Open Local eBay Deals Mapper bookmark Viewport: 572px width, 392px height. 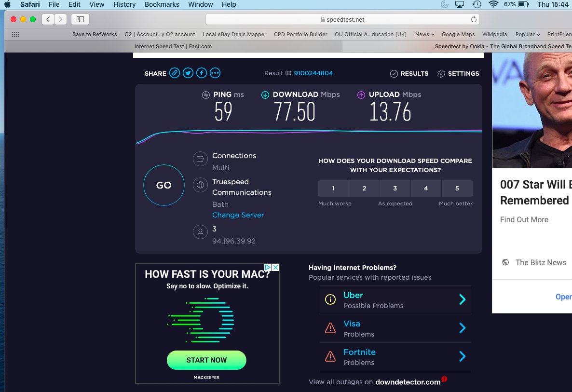coord(234,34)
